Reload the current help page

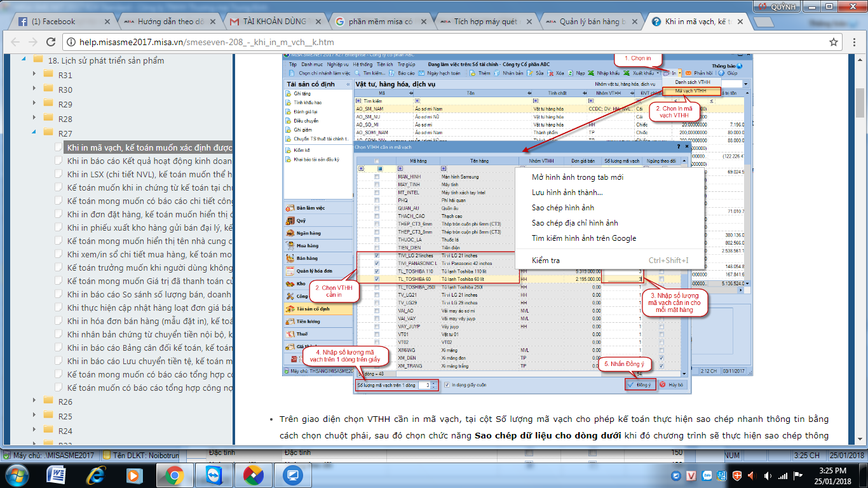[51, 43]
